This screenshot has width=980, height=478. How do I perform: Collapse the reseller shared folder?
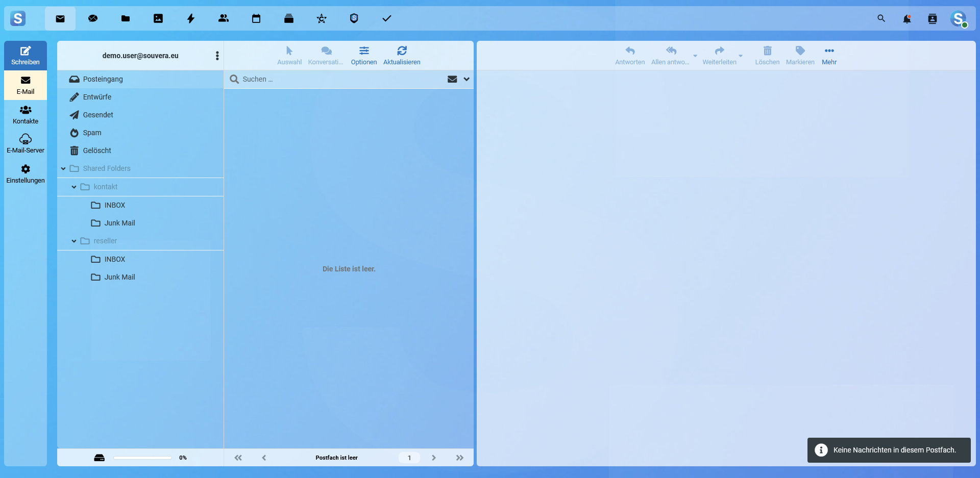coord(74,241)
